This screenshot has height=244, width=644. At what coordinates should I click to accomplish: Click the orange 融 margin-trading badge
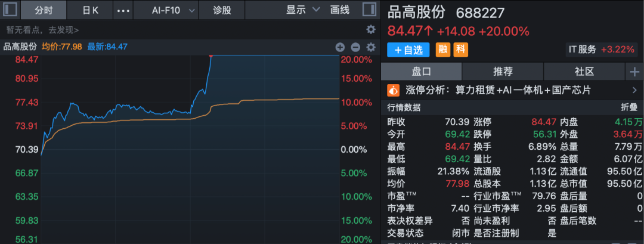click(442, 50)
